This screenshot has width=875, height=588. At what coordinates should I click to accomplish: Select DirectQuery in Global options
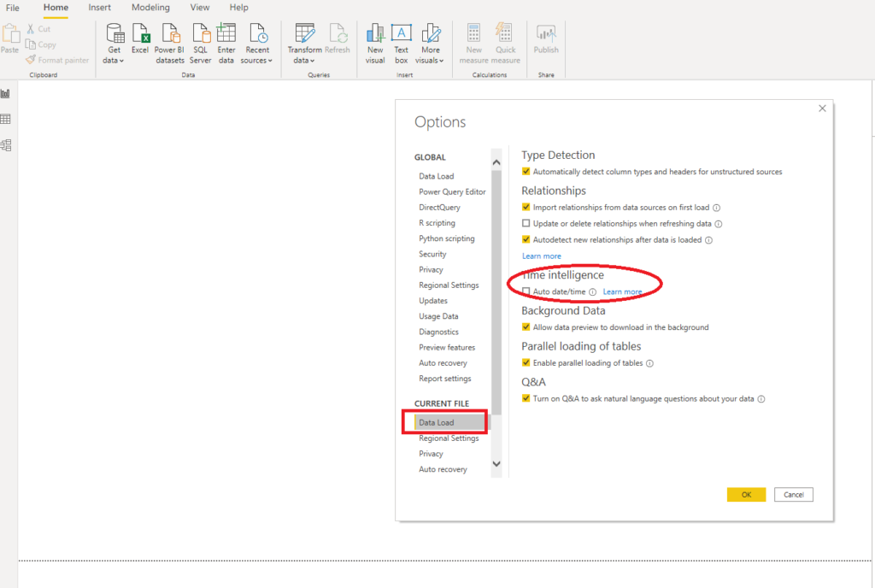[x=440, y=208]
